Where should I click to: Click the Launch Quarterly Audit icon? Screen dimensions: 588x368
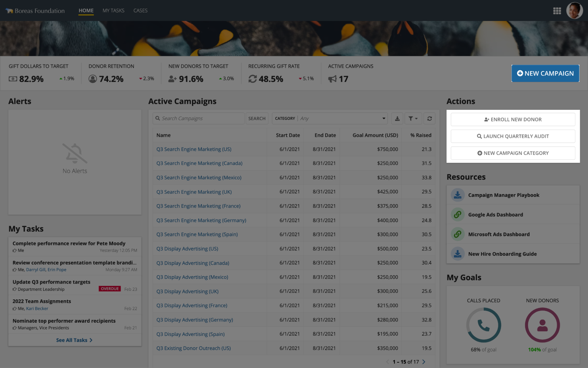(x=479, y=136)
